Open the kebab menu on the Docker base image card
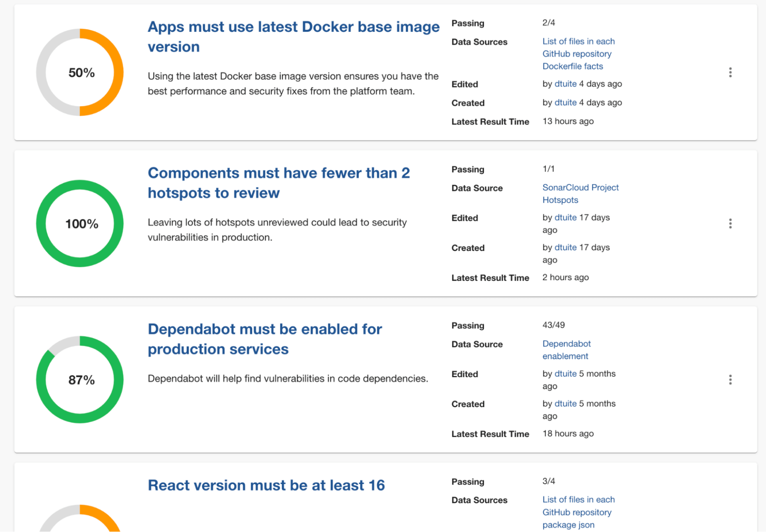766x532 pixels. 730,72
